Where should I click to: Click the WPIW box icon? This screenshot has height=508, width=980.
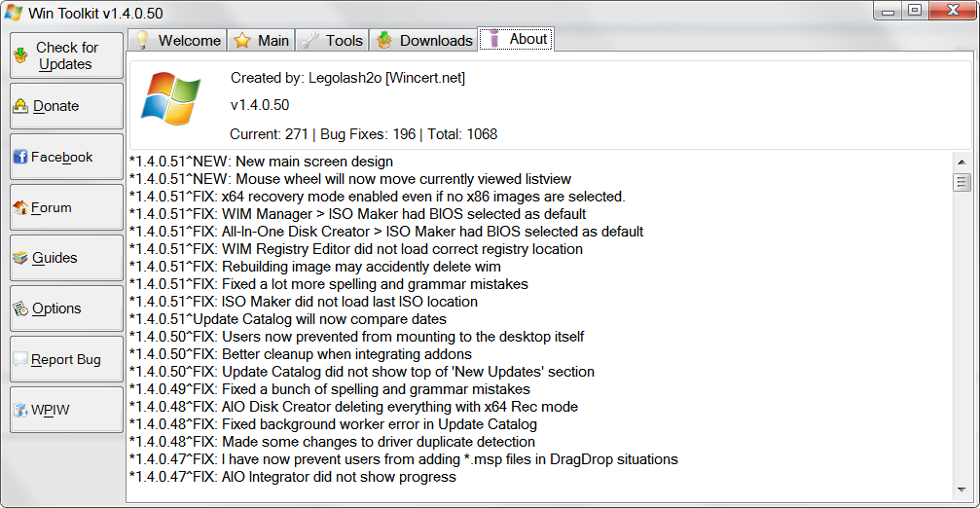(x=20, y=411)
